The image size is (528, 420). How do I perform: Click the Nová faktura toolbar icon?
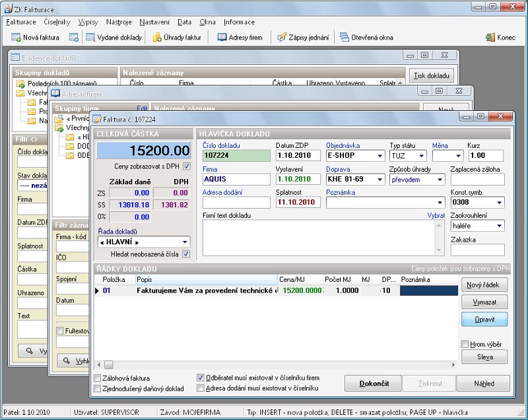pyautogui.click(x=16, y=37)
